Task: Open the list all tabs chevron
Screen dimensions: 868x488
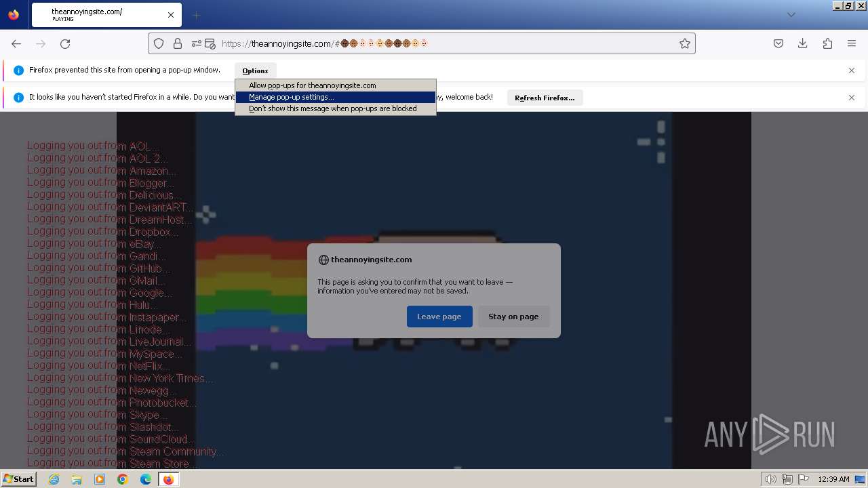Action: 791,15
